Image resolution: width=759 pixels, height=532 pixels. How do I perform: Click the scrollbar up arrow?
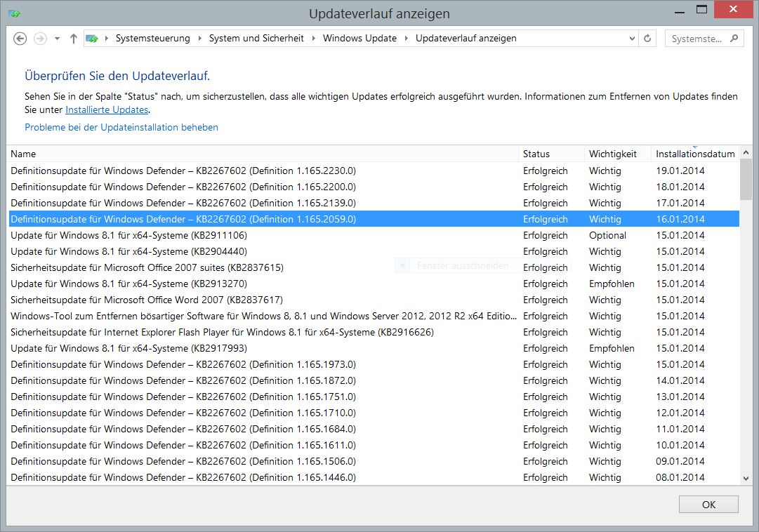(746, 152)
